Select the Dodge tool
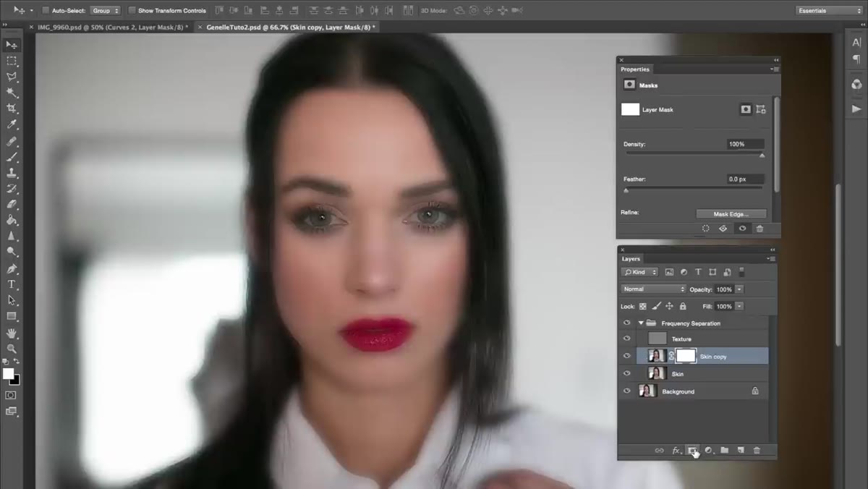This screenshot has width=868, height=489. (12, 252)
